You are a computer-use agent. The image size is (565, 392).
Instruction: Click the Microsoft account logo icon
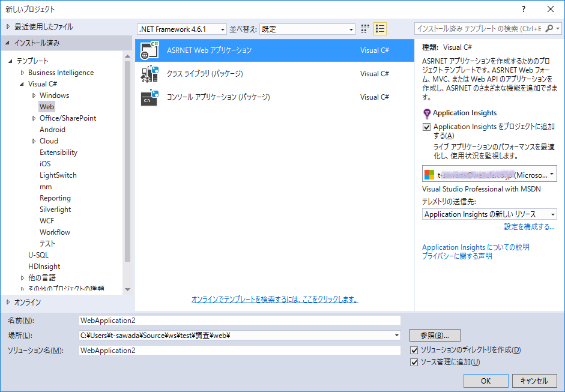(x=429, y=175)
